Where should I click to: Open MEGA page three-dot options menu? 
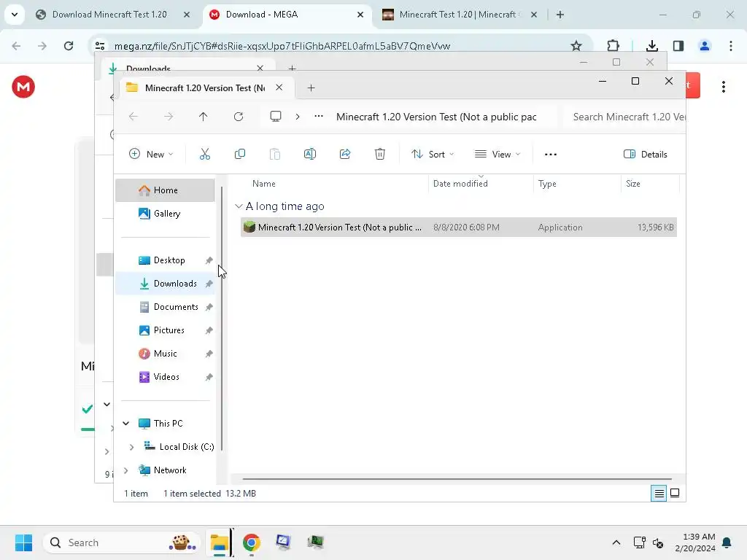723,87
